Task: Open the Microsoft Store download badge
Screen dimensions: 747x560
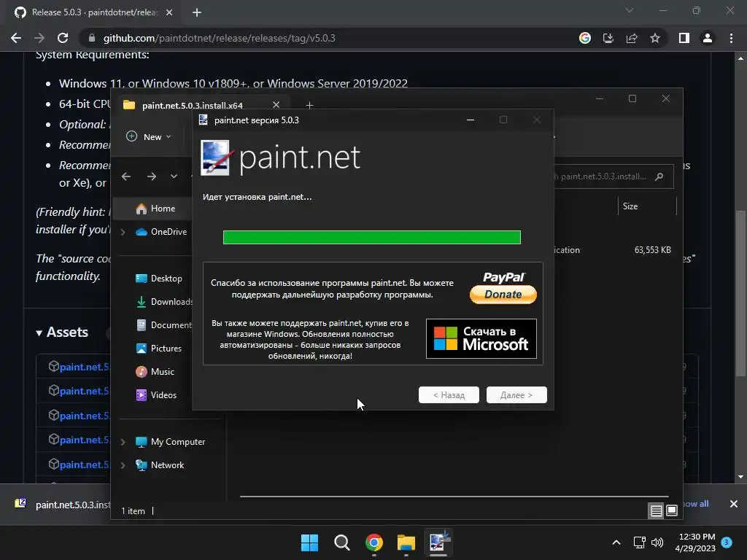Action: point(481,338)
